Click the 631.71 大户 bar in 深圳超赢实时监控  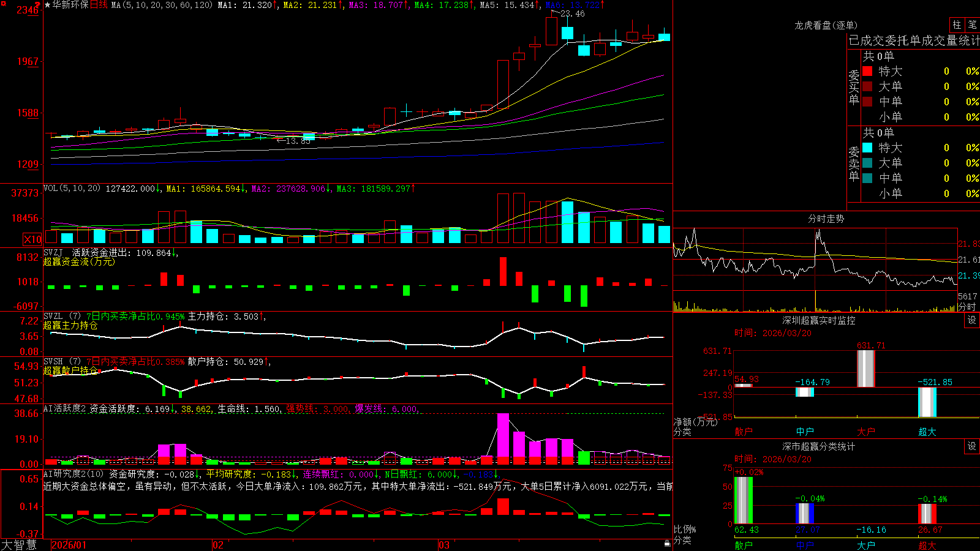click(x=866, y=369)
